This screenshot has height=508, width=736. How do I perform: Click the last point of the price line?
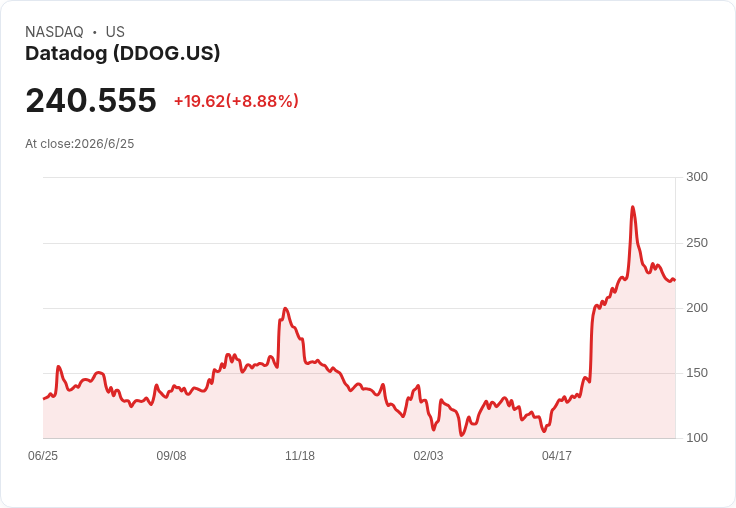(x=675, y=280)
